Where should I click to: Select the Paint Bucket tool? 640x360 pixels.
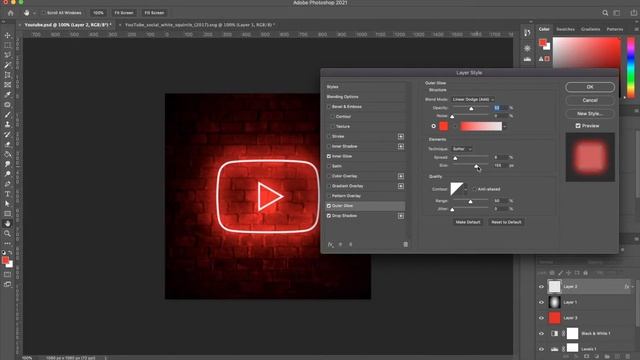pyautogui.click(x=7, y=154)
